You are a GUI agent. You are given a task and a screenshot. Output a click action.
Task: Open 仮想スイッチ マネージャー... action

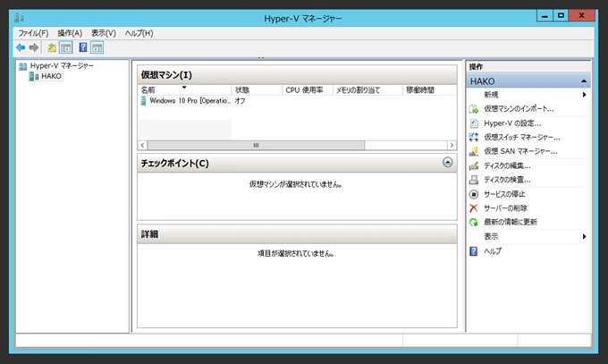522,138
